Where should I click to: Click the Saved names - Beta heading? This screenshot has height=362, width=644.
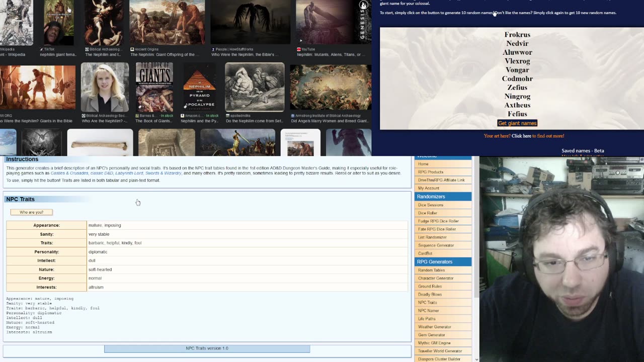click(583, 151)
